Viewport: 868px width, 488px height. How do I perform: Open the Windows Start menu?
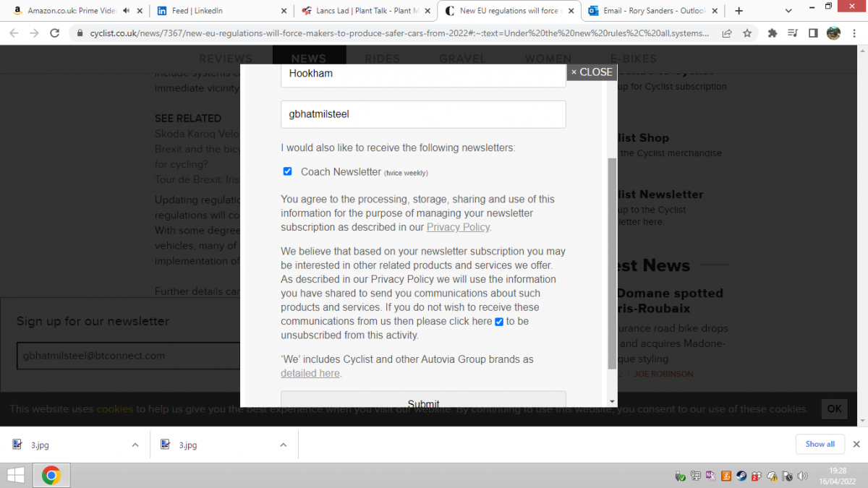click(15, 475)
